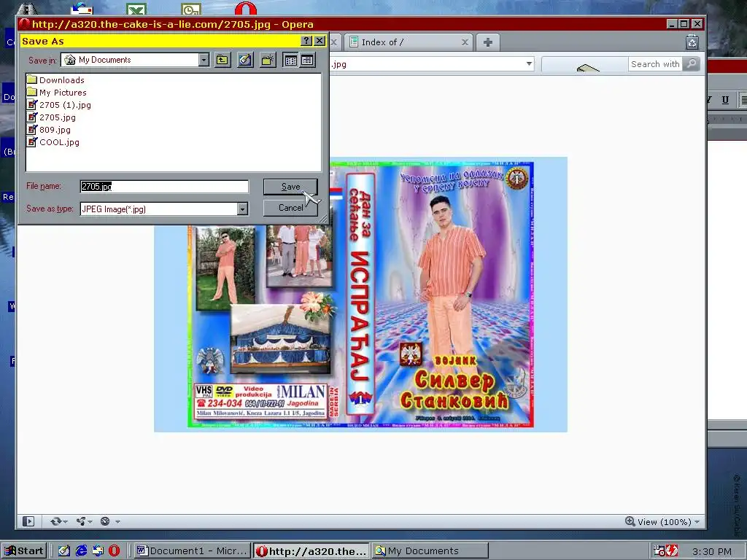Open the View (100%) zoom dropdown
Screen dimensions: 747x560
[x=662, y=522]
